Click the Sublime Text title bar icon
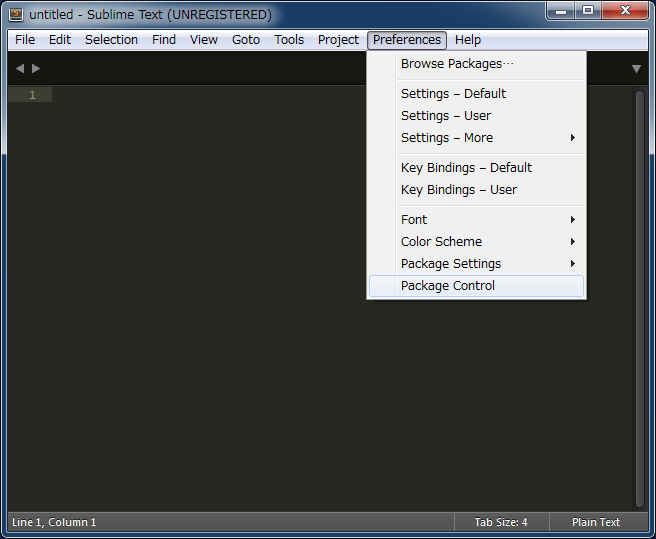The height and width of the screenshot is (539, 656). tap(16, 14)
